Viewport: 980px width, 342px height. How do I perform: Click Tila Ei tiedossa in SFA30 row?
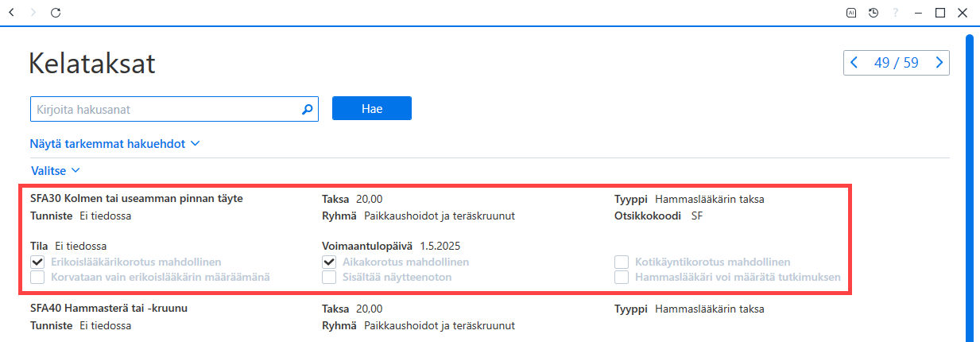(68, 247)
